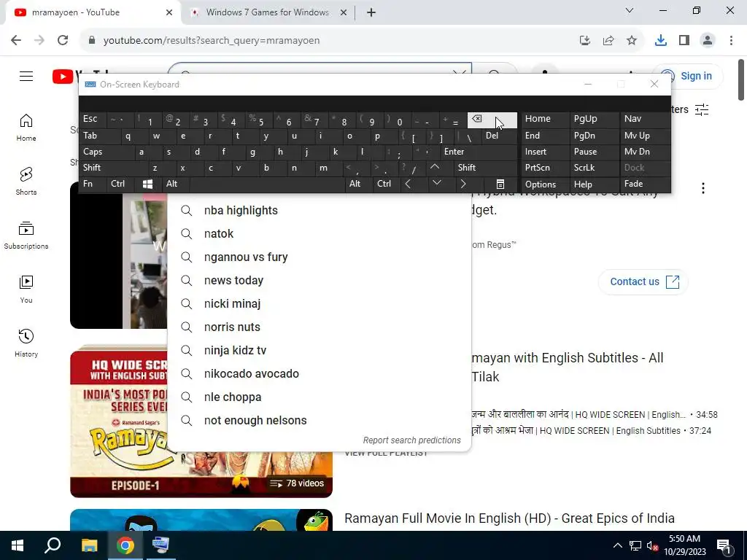Click the up arrow key on On-Screen Keyboard
Viewport: 747px width, 560px height.
(435, 168)
